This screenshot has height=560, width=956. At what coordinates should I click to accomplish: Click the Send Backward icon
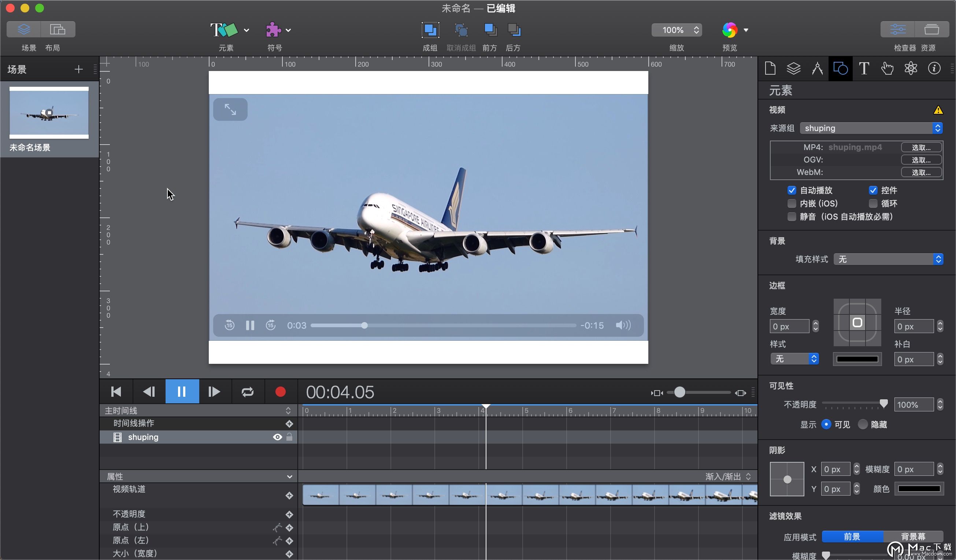pyautogui.click(x=514, y=30)
